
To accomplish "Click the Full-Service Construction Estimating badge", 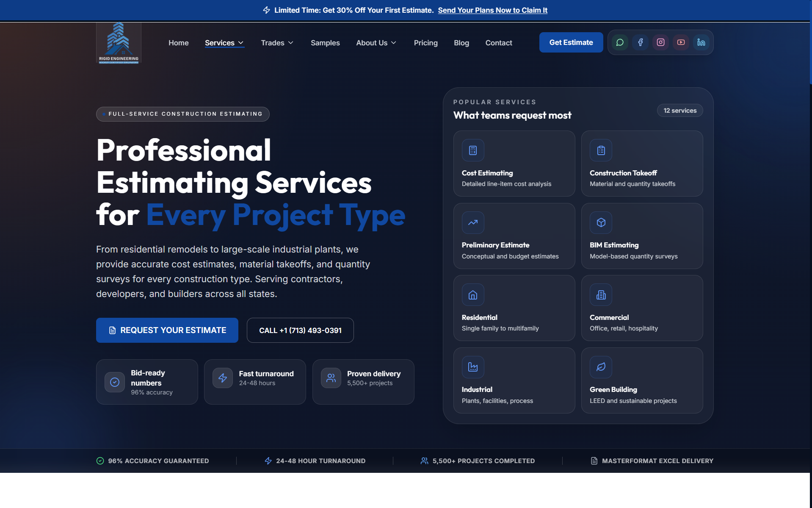I will click(183, 114).
